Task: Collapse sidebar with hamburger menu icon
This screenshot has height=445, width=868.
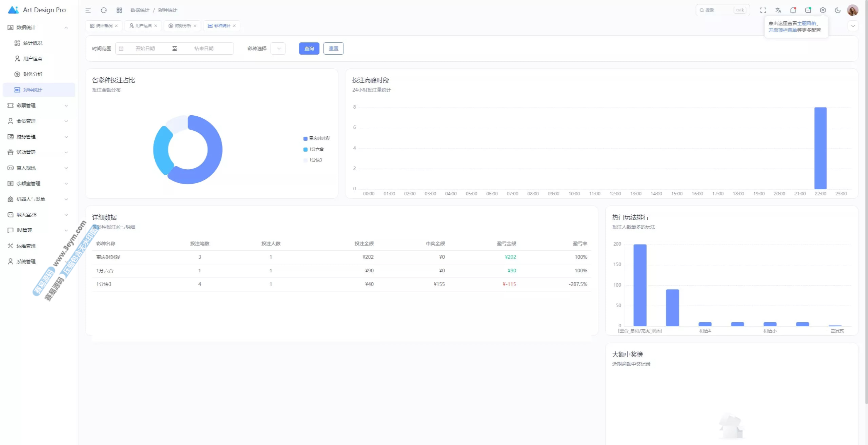Action: click(x=88, y=10)
